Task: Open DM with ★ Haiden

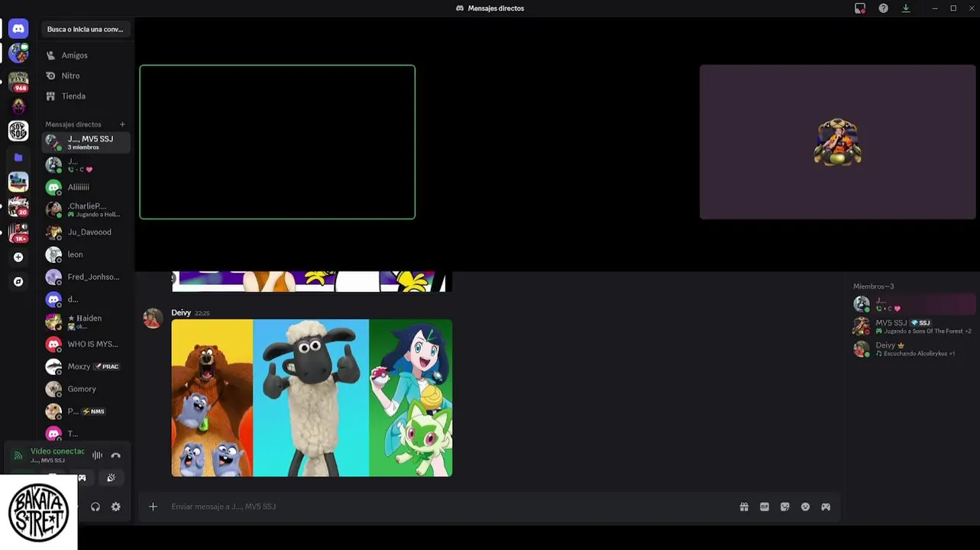Action: coord(86,322)
